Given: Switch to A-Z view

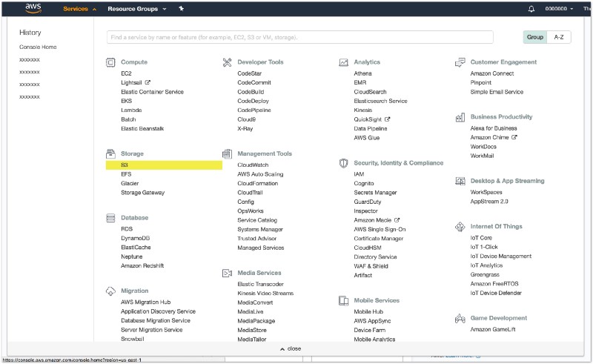Looking at the screenshot, I should point(559,37).
